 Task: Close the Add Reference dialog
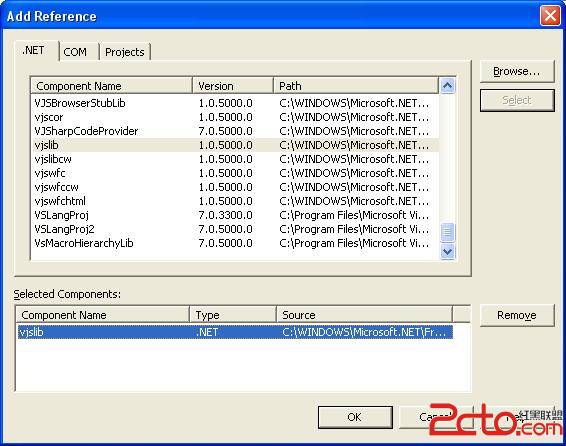click(x=550, y=16)
